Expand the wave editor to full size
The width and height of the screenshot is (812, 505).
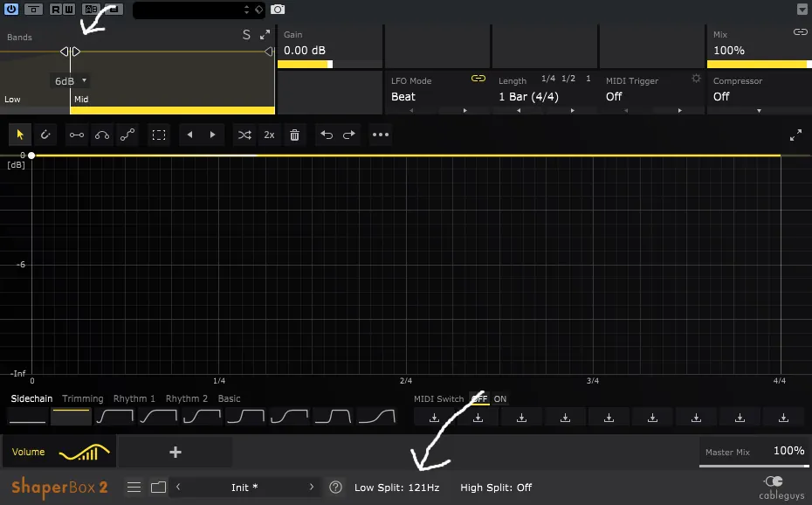coord(796,135)
